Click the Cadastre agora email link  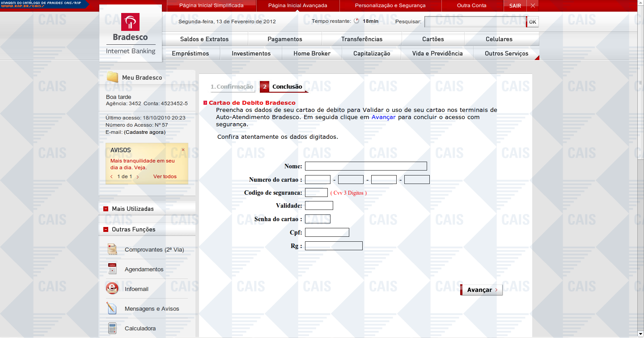coord(144,132)
